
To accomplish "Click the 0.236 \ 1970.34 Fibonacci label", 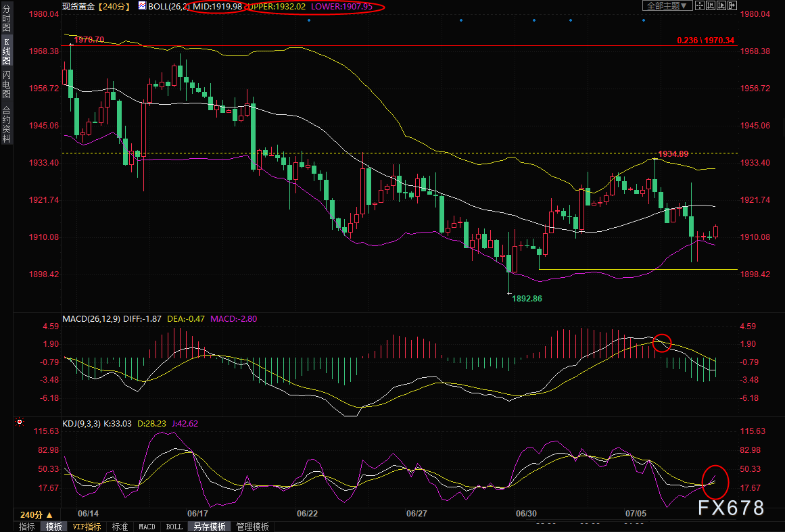I will coord(705,40).
